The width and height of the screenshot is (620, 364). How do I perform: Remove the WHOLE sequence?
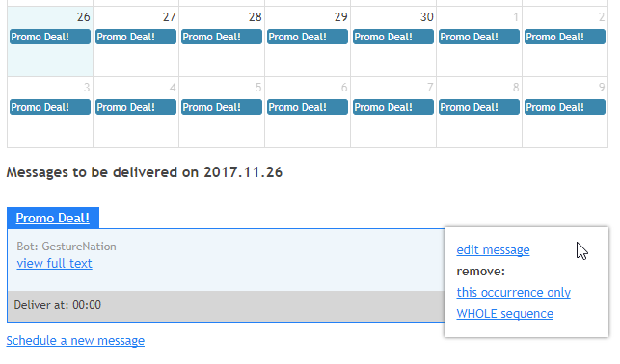pyautogui.click(x=505, y=314)
